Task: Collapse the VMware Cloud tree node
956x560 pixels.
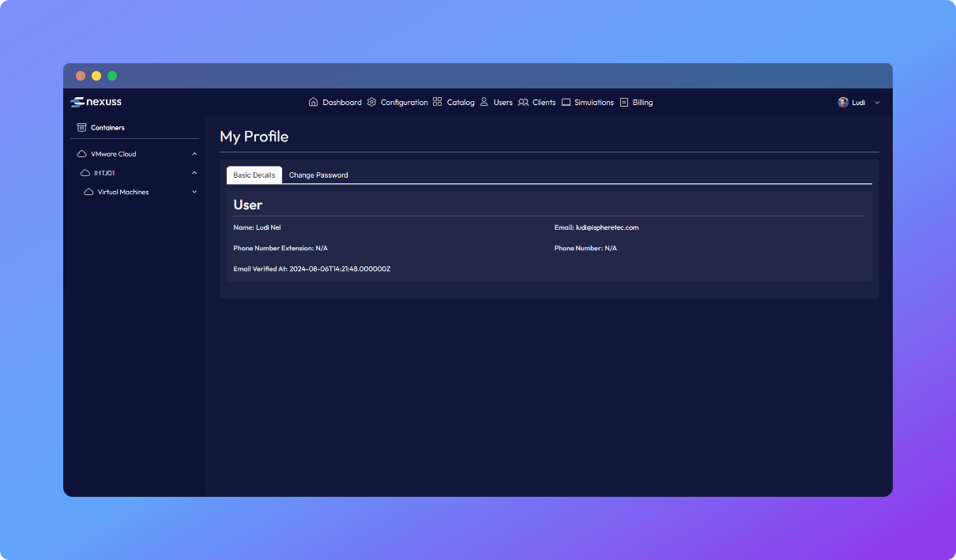Action: (x=194, y=154)
